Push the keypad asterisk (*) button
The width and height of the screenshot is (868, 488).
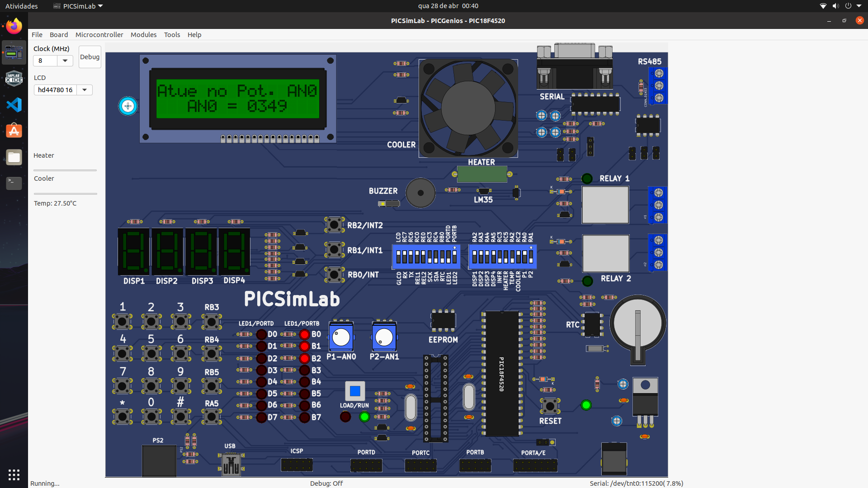point(122,416)
